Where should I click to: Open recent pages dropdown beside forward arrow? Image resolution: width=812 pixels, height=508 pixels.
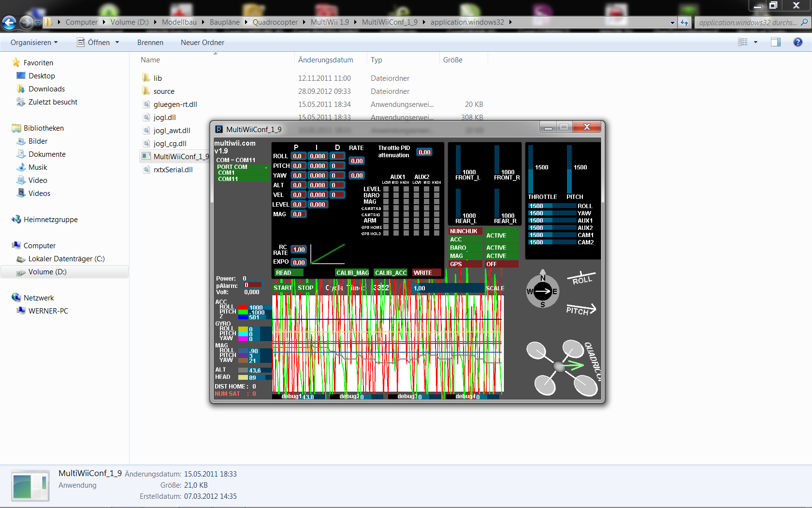[x=38, y=23]
